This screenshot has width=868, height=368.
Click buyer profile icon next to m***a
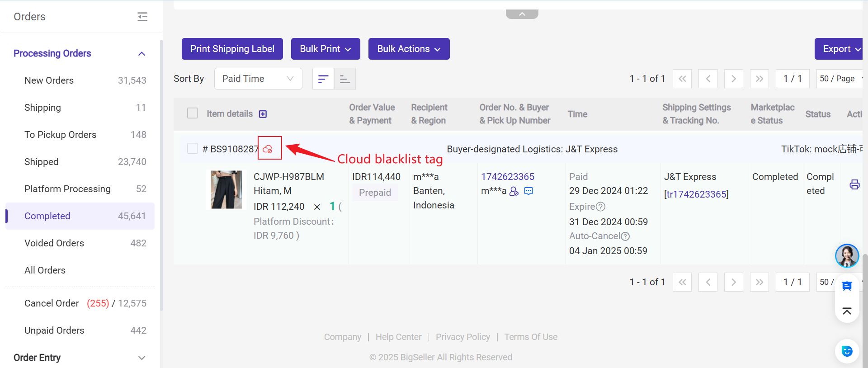(x=514, y=191)
